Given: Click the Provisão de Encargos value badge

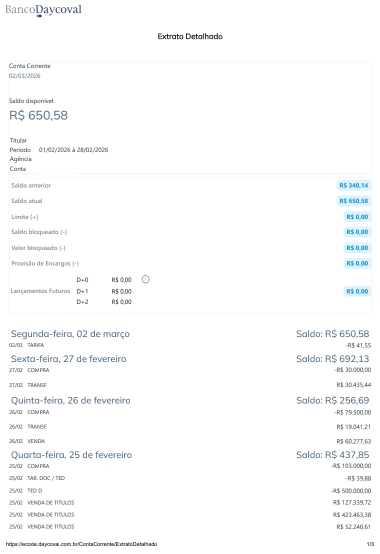Looking at the screenshot, I should click(x=357, y=263).
